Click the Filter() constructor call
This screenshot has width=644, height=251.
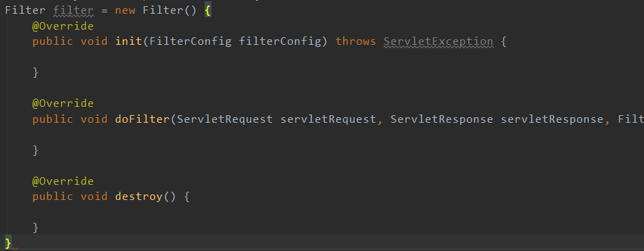click(x=169, y=10)
